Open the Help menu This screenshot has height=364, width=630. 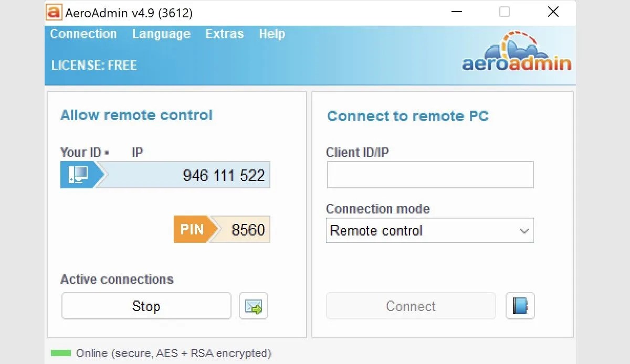[x=271, y=34]
